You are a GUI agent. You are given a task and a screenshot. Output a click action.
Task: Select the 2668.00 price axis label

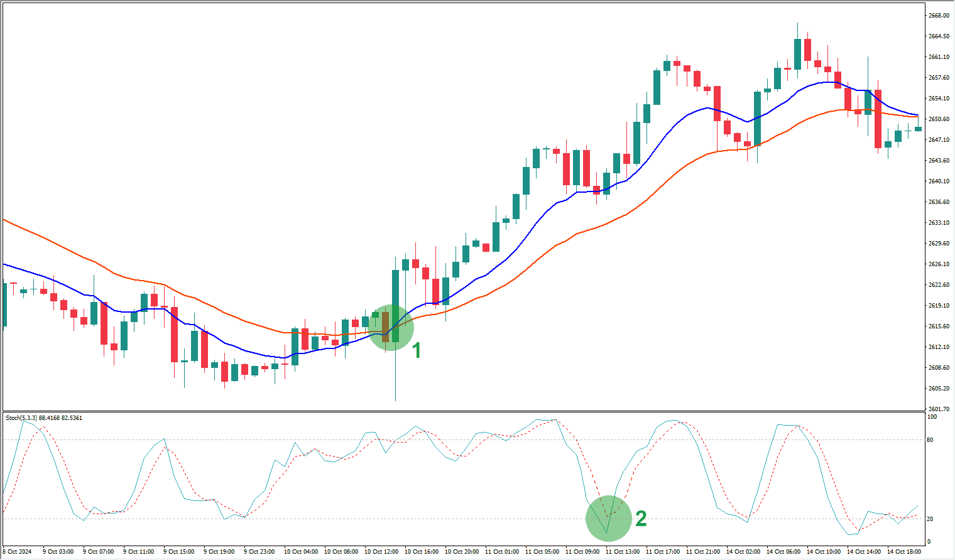(x=938, y=16)
